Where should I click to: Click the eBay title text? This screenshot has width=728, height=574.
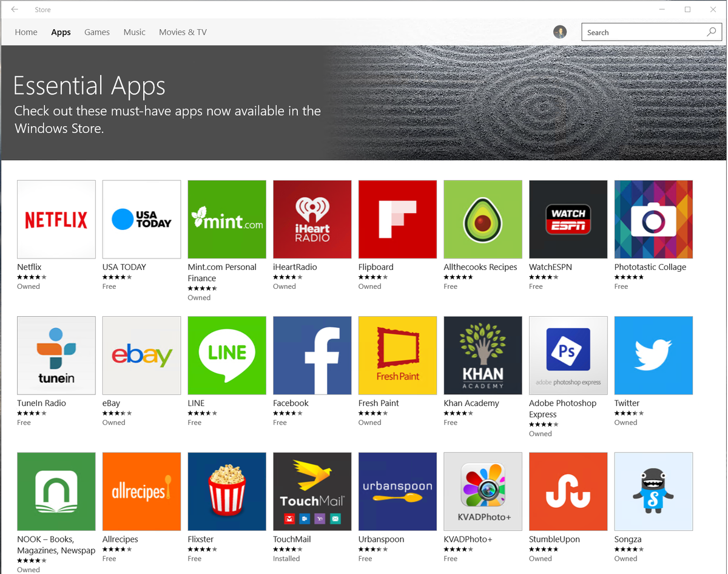(112, 403)
